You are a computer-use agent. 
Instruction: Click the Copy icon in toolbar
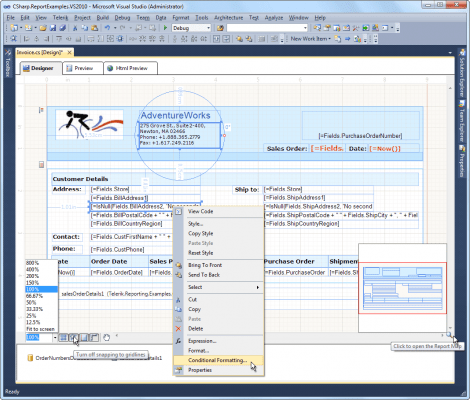pos(84,28)
